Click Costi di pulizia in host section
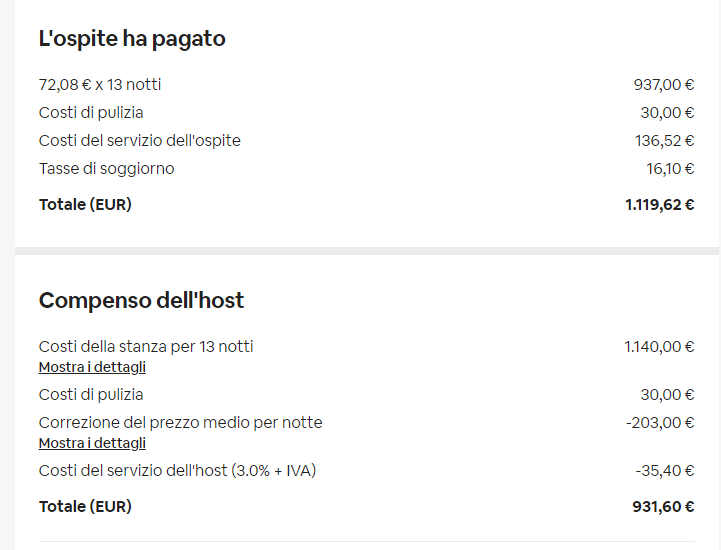 coord(91,394)
